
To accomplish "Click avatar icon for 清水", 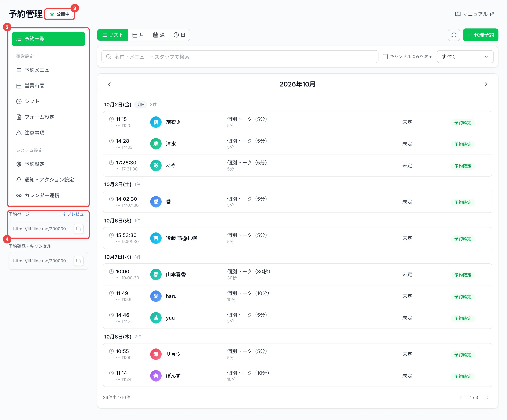I will pyautogui.click(x=156, y=144).
